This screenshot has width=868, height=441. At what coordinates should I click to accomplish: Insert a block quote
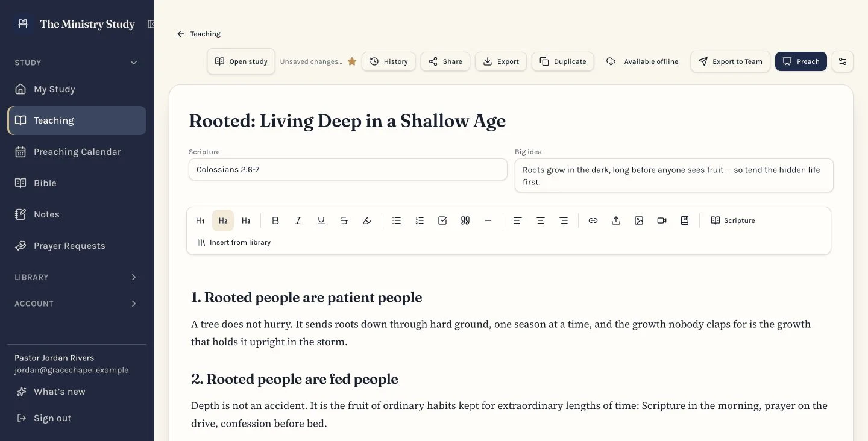pos(465,220)
